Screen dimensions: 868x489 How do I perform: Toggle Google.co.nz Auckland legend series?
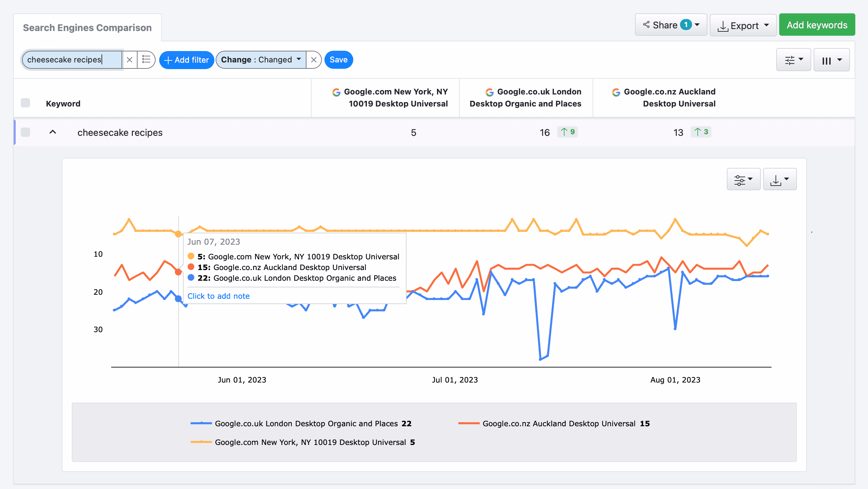tap(559, 424)
